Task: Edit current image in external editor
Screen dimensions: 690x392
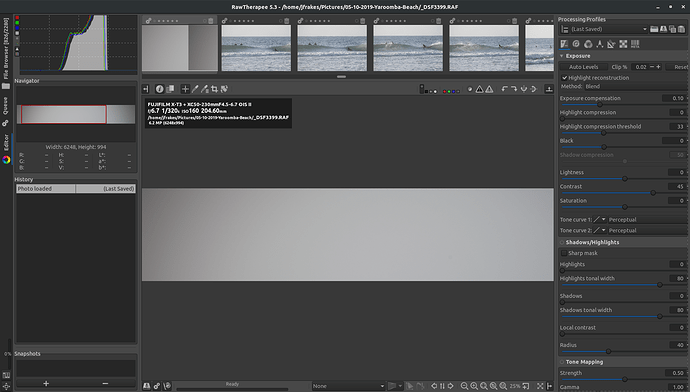Action: point(167,386)
